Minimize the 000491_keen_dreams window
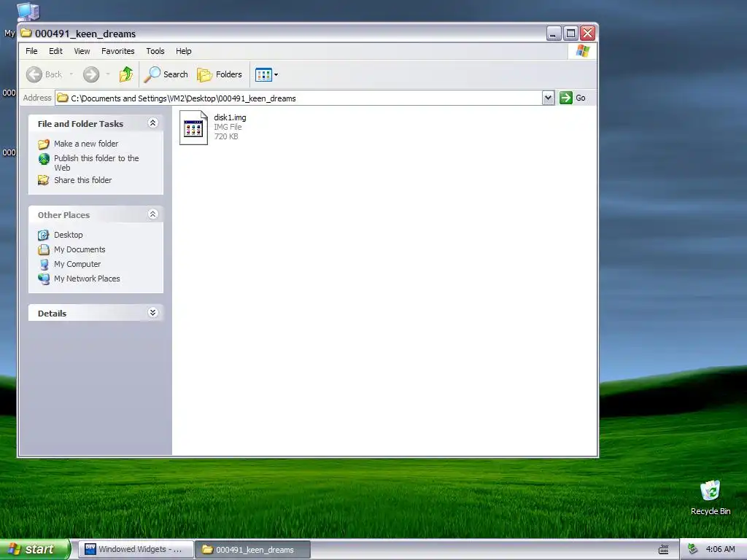Viewport: 747px width, 560px height. 554,34
